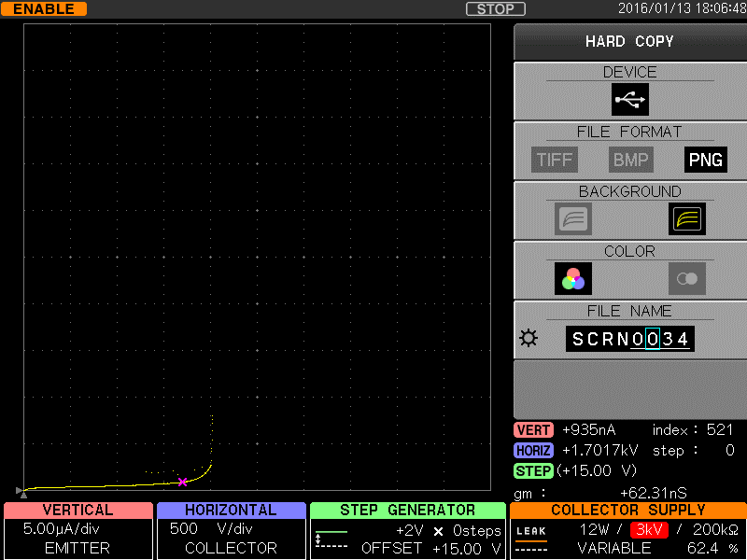The width and height of the screenshot is (747, 560).
Task: Click the FILE NAME section label
Action: (629, 311)
